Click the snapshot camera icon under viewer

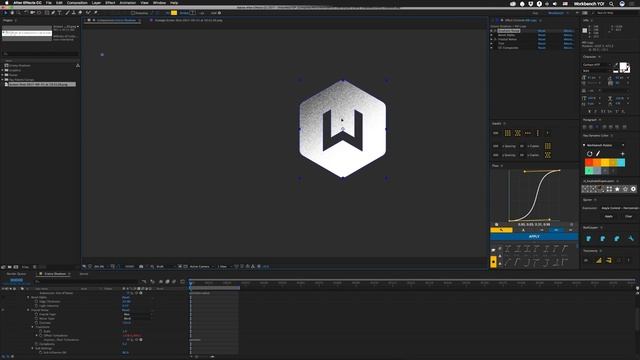click(141, 266)
